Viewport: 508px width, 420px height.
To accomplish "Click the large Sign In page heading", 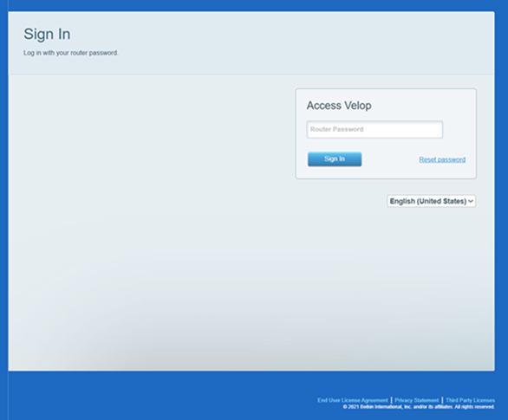I will click(x=47, y=34).
